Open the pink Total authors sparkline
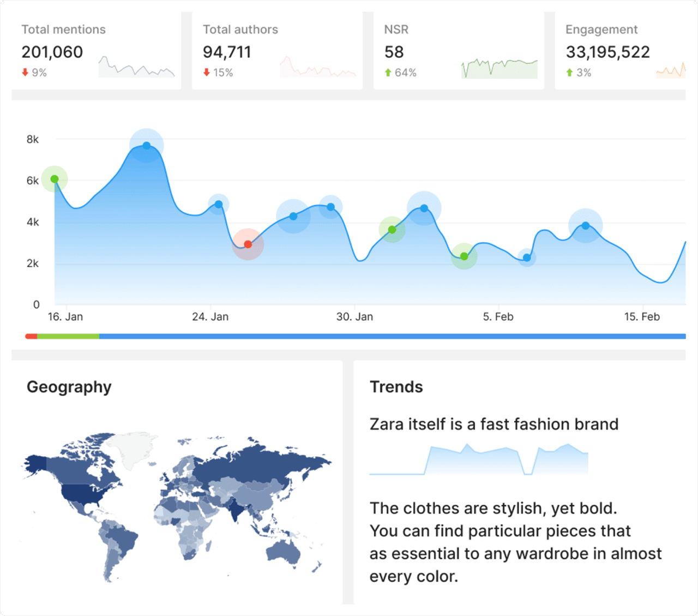This screenshot has width=698, height=616. pyautogui.click(x=318, y=67)
